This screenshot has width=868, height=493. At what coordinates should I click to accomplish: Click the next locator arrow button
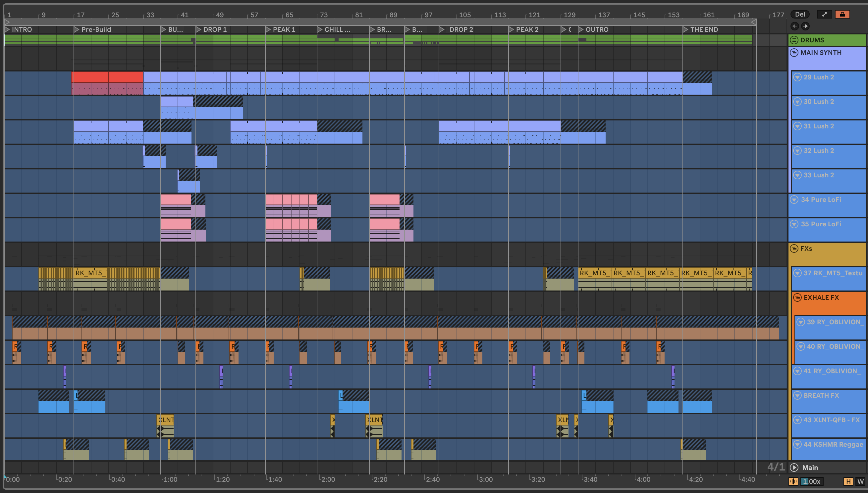pyautogui.click(x=805, y=26)
